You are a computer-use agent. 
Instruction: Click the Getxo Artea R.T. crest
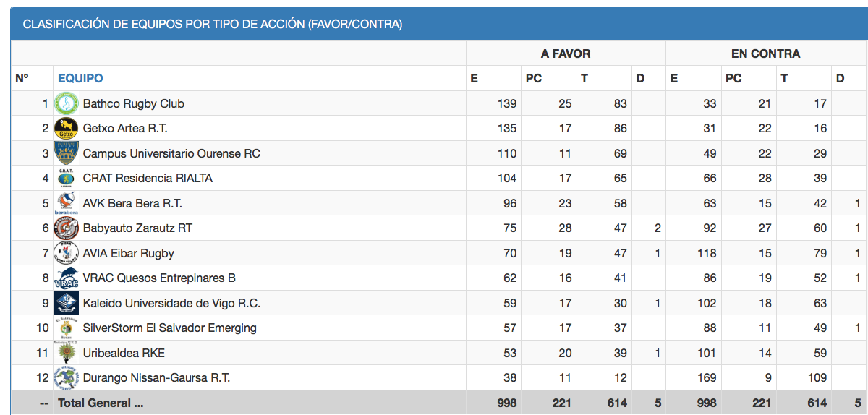coord(67,129)
